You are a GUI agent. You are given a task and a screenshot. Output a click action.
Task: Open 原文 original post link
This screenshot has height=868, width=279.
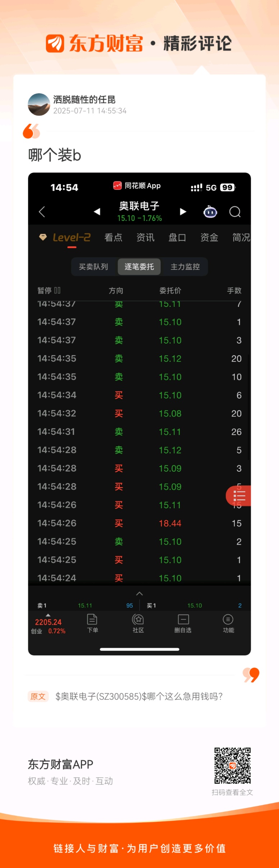(38, 696)
